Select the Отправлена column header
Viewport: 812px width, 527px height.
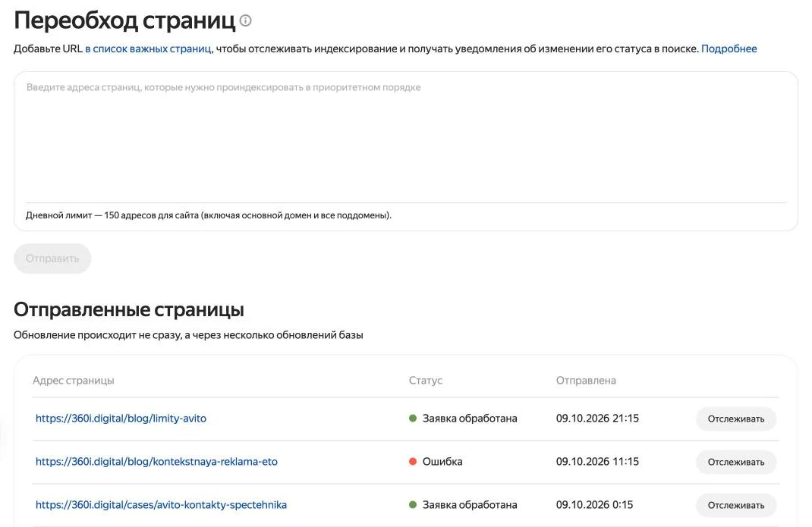click(586, 381)
